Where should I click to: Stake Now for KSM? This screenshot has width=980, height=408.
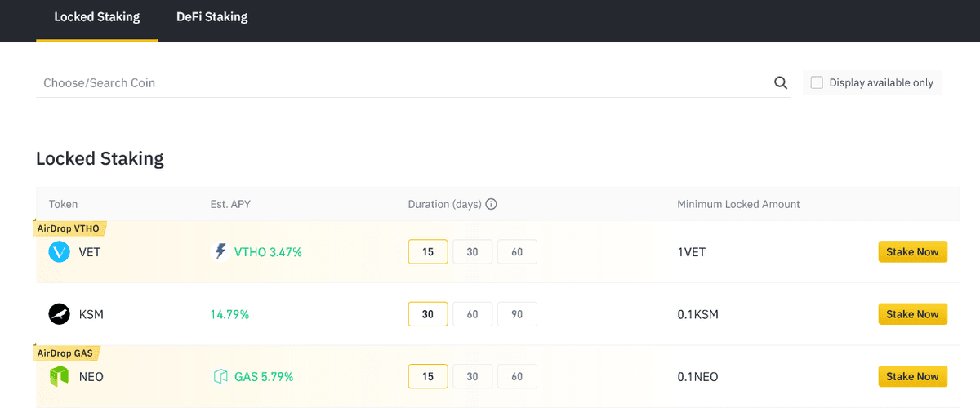[912, 314]
